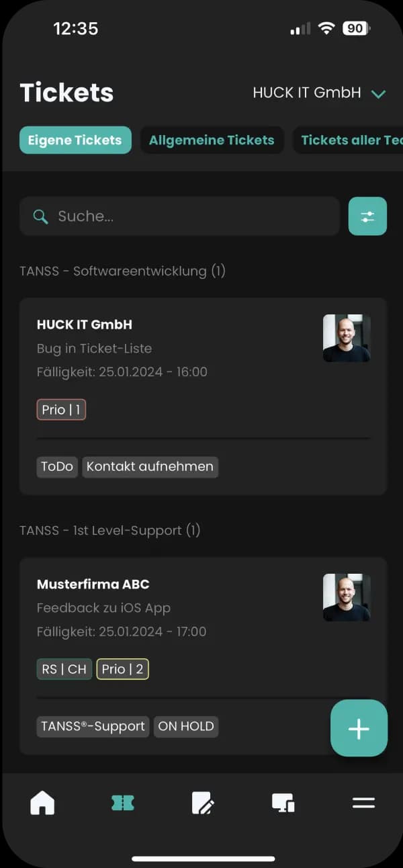Open the Bug in Ticket-Liste ticket
Viewport: 403px width, 868px height.
tap(203, 396)
